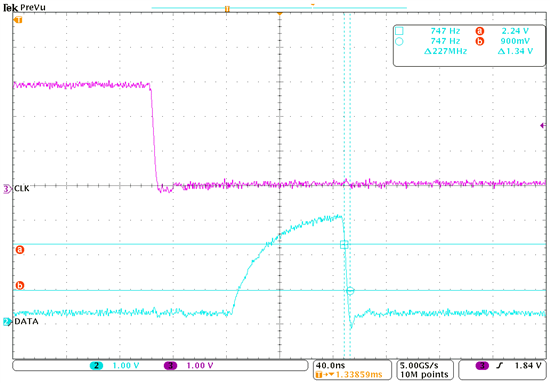Screen dimensions: 550x383
Task: Click the Δ1.34 V delta voltage readout
Action: (x=515, y=51)
